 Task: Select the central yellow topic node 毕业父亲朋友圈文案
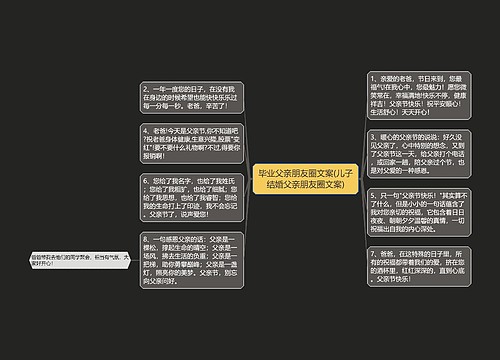point(305,179)
